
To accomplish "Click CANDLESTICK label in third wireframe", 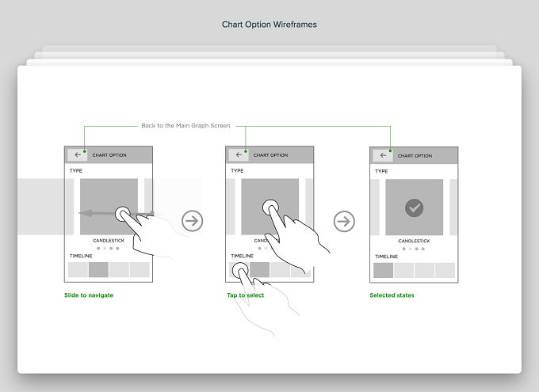I will pyautogui.click(x=415, y=242).
